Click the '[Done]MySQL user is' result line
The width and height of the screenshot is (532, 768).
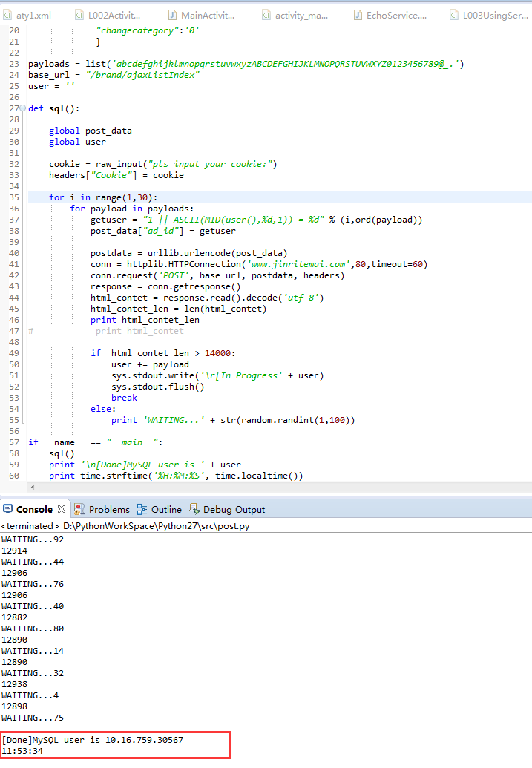(x=93, y=740)
